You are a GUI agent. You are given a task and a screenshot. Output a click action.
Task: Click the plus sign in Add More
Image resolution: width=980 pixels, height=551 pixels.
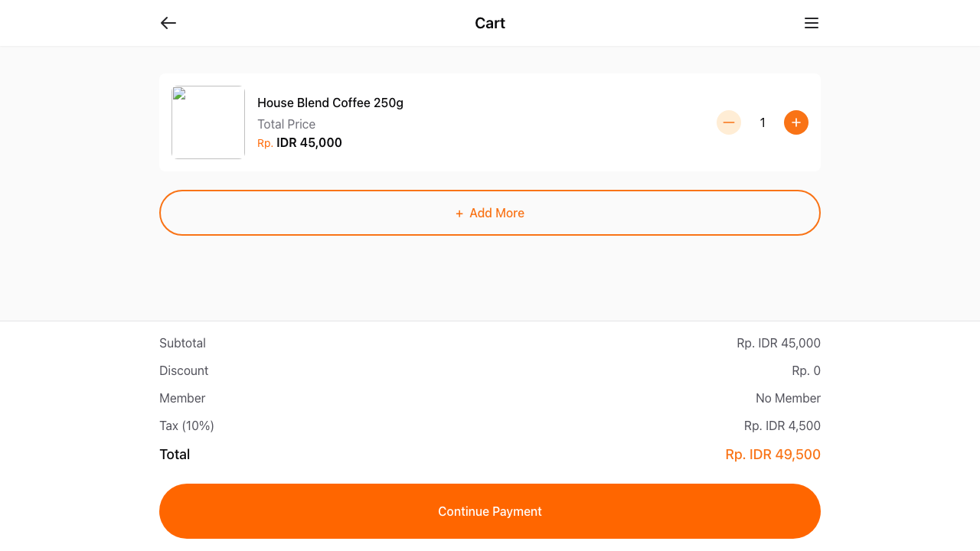point(459,214)
